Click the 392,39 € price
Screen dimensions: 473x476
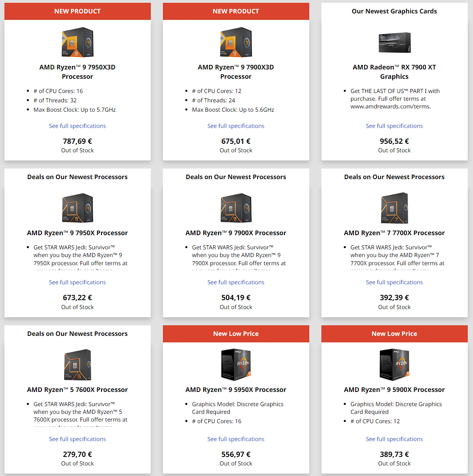coord(394,297)
